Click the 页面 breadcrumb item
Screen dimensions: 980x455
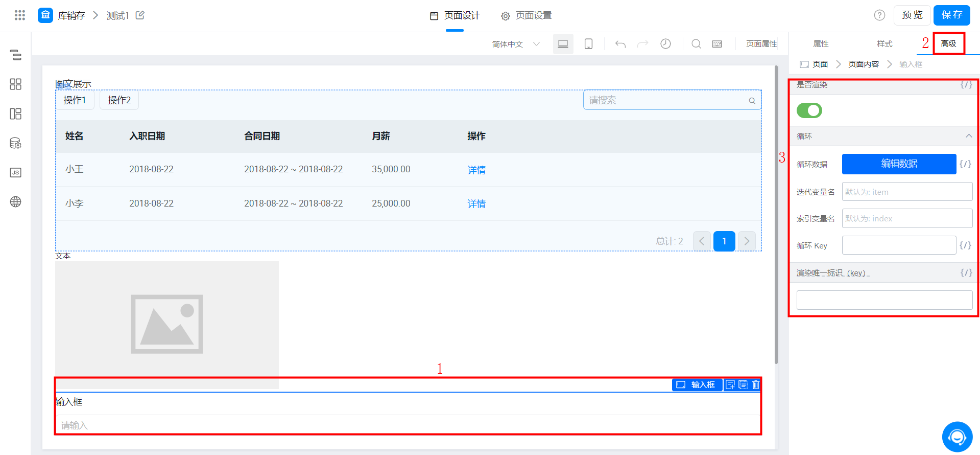820,64
